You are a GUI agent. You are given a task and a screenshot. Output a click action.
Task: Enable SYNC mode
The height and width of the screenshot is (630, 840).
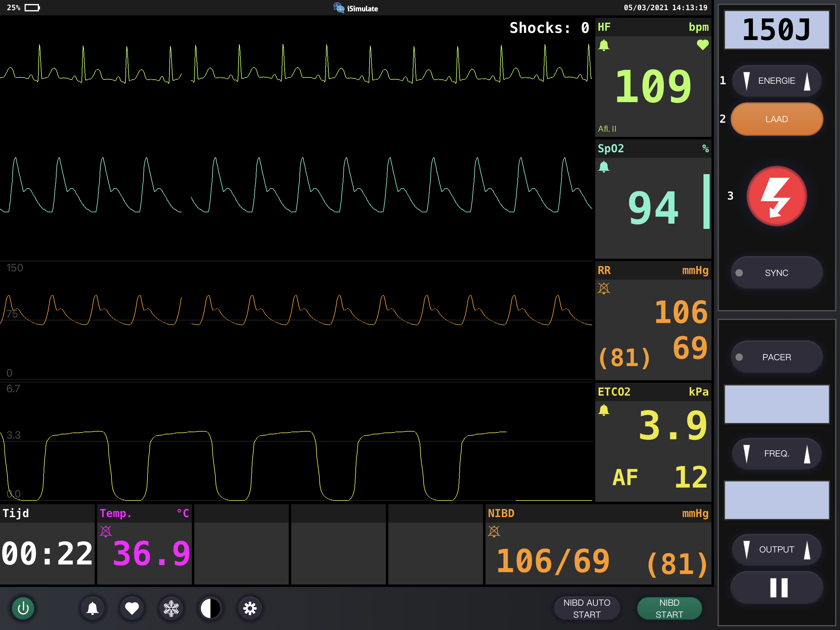click(x=777, y=273)
